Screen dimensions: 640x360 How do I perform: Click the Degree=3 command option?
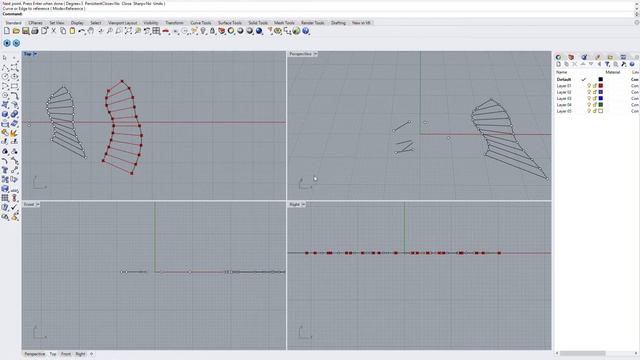[x=73, y=3]
